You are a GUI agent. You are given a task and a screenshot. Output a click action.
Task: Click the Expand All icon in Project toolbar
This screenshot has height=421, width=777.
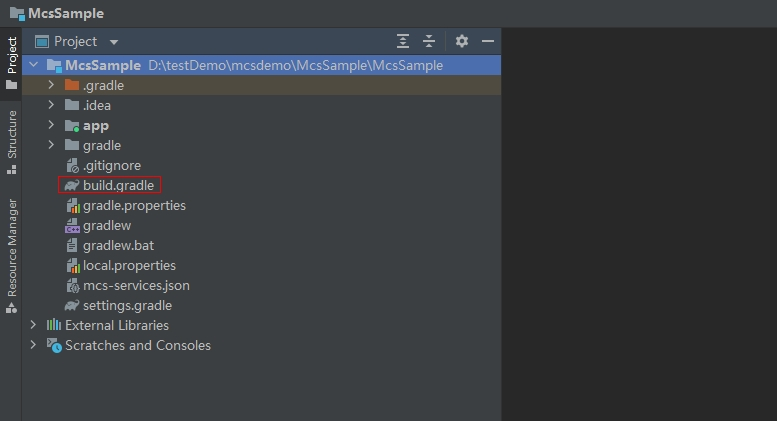click(x=403, y=41)
